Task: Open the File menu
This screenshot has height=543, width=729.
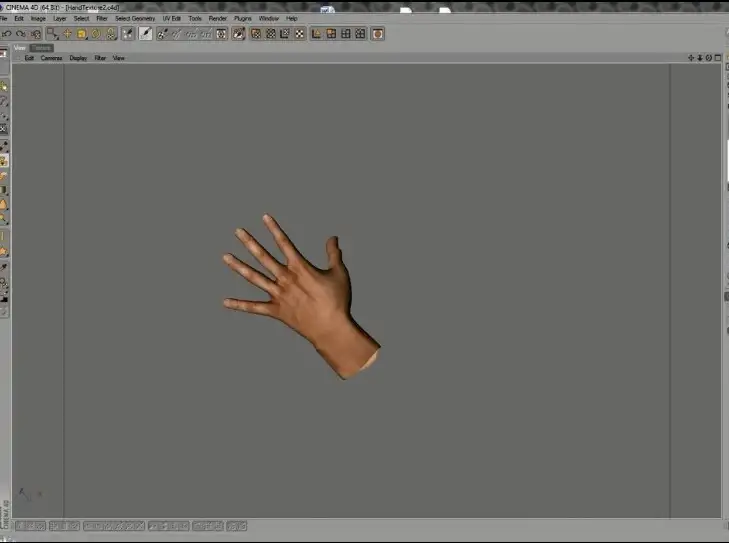Action: tap(4, 19)
